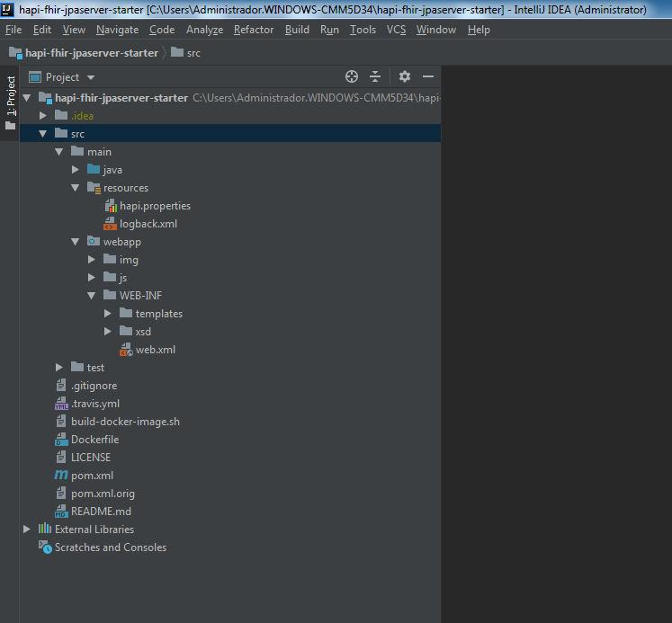The width and height of the screenshot is (672, 623).
Task: Click the locate/scroll from source target icon
Action: (x=352, y=77)
